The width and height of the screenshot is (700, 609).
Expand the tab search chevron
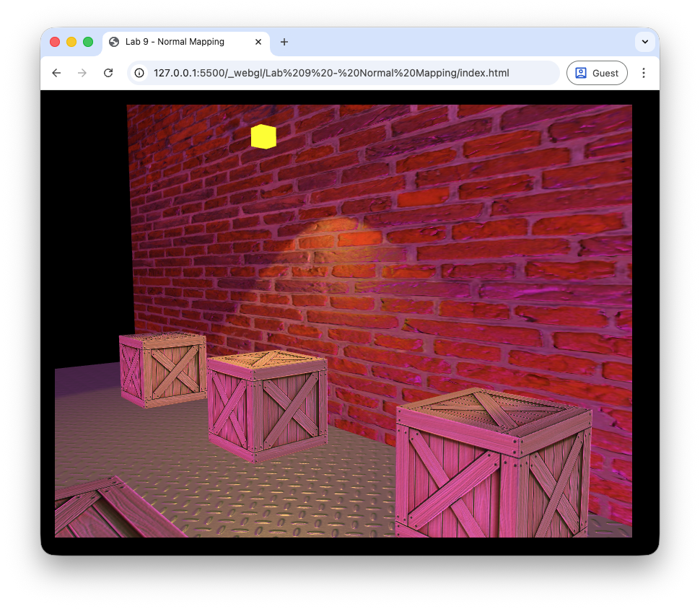coord(644,42)
